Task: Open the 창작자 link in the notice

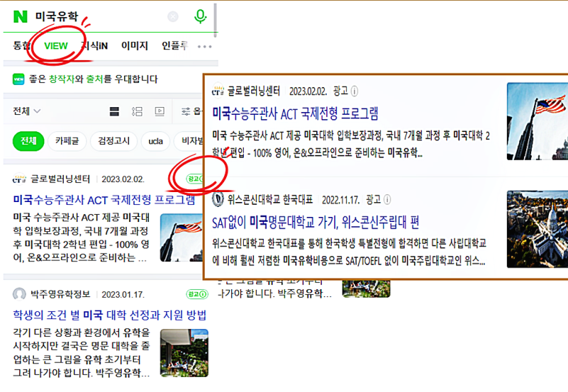Action: tap(62, 79)
